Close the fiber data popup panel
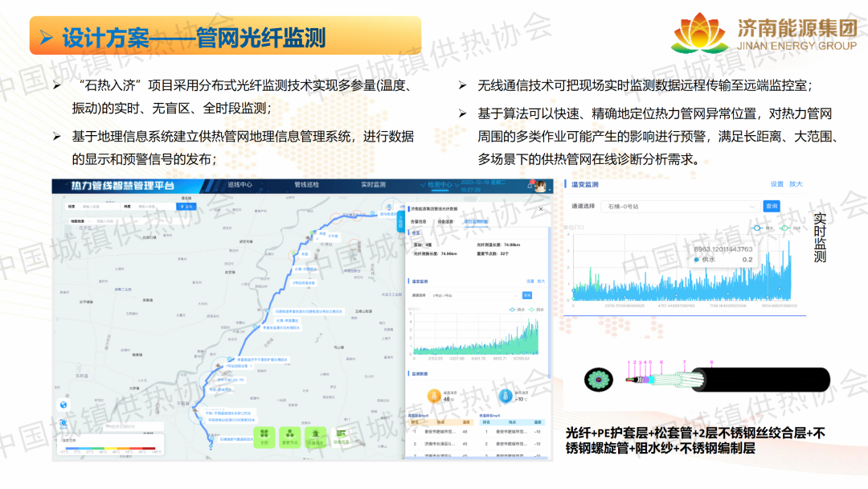The image size is (868, 489). click(x=541, y=209)
